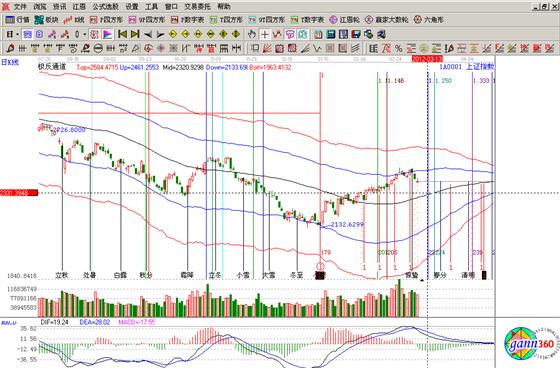This screenshot has height=368, width=560.
Task: Open the 江恩 menu
Action: pyautogui.click(x=79, y=6)
